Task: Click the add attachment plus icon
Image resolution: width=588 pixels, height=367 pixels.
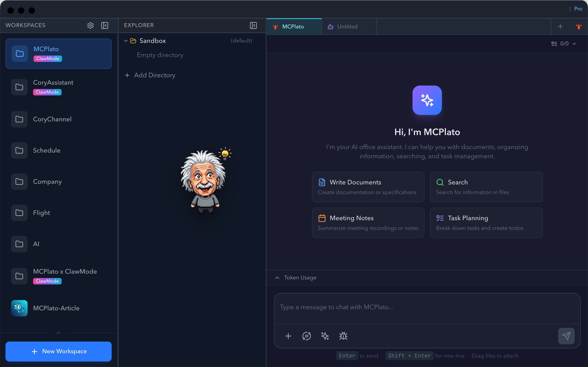Action: 288,336
